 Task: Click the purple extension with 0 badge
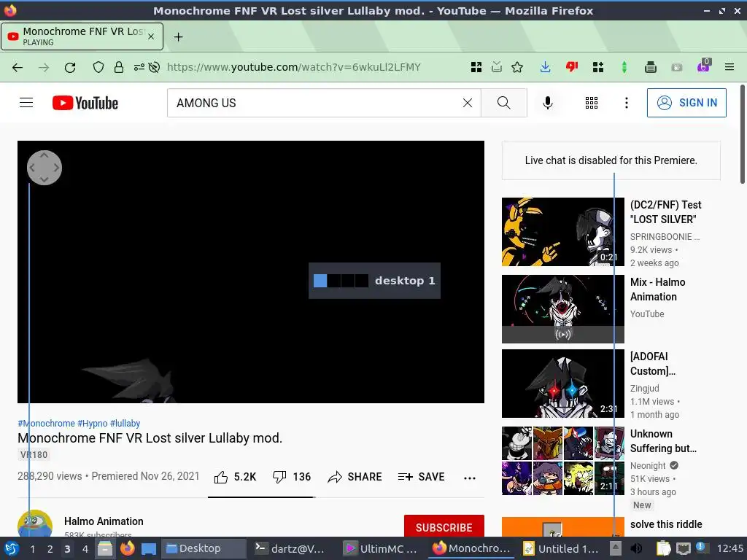pos(704,66)
